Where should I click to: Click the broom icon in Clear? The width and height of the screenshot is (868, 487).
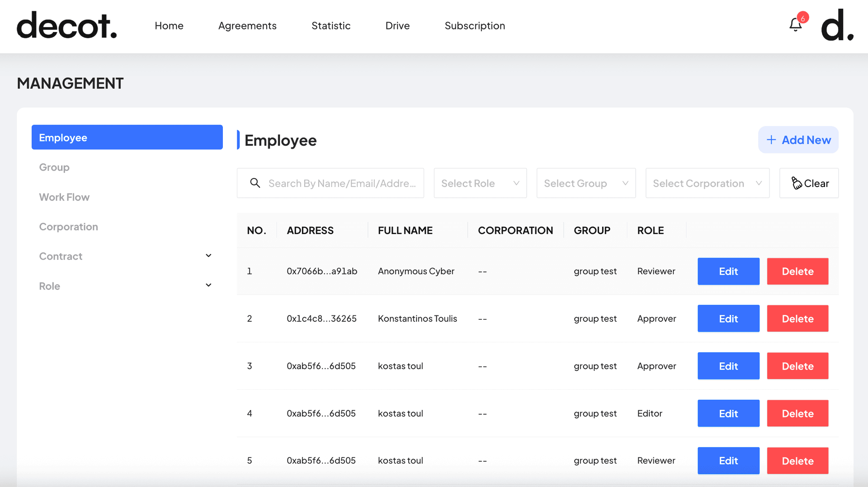(x=797, y=183)
